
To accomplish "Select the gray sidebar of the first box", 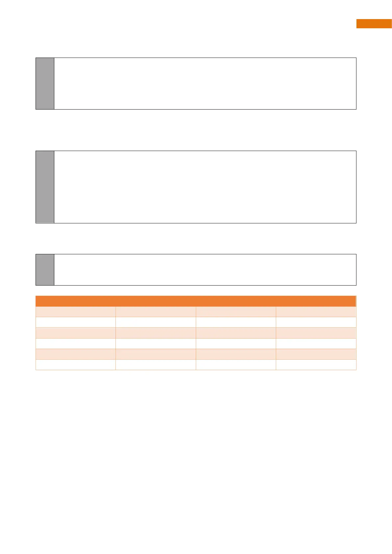I will click(x=45, y=84).
